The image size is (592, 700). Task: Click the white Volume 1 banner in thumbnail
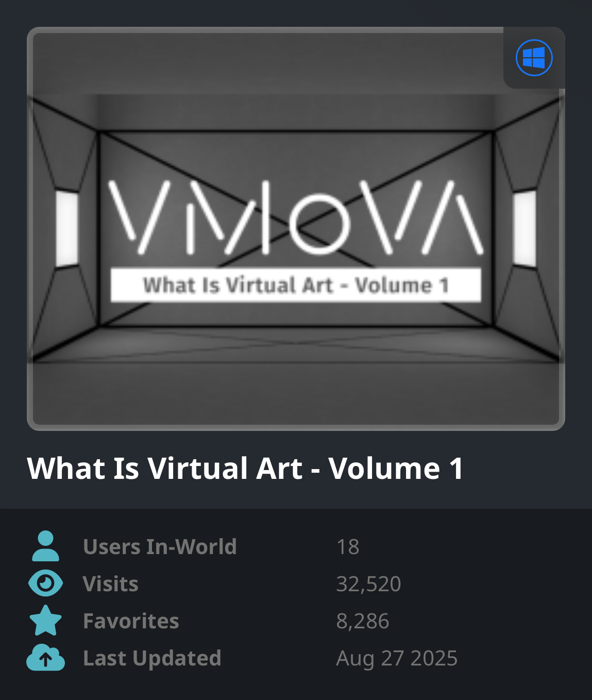coord(296,285)
